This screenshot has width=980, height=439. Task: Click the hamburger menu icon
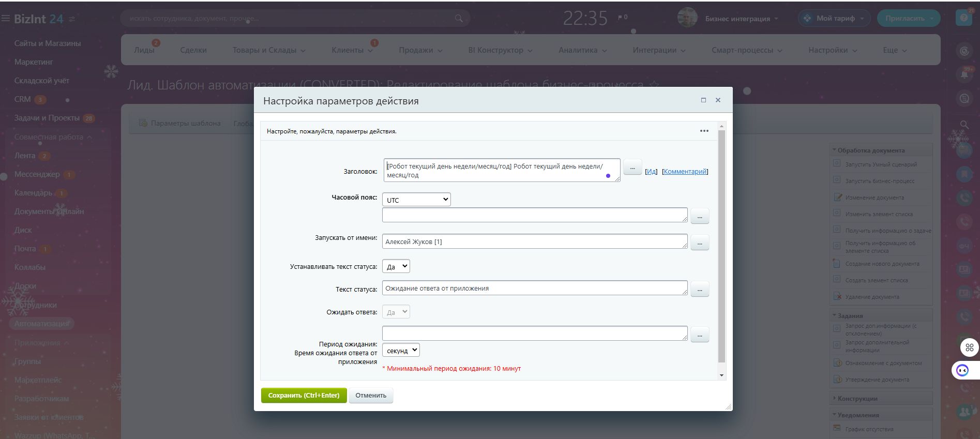[6, 19]
